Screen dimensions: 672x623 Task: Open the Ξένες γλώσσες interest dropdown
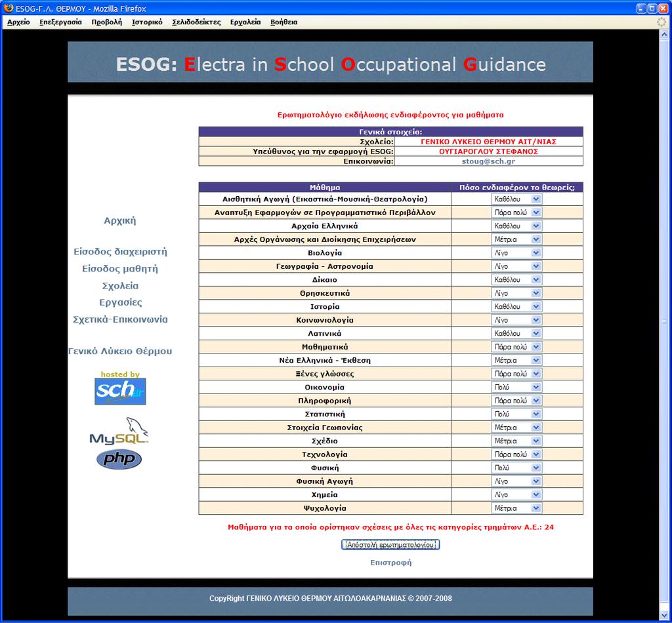click(x=516, y=374)
